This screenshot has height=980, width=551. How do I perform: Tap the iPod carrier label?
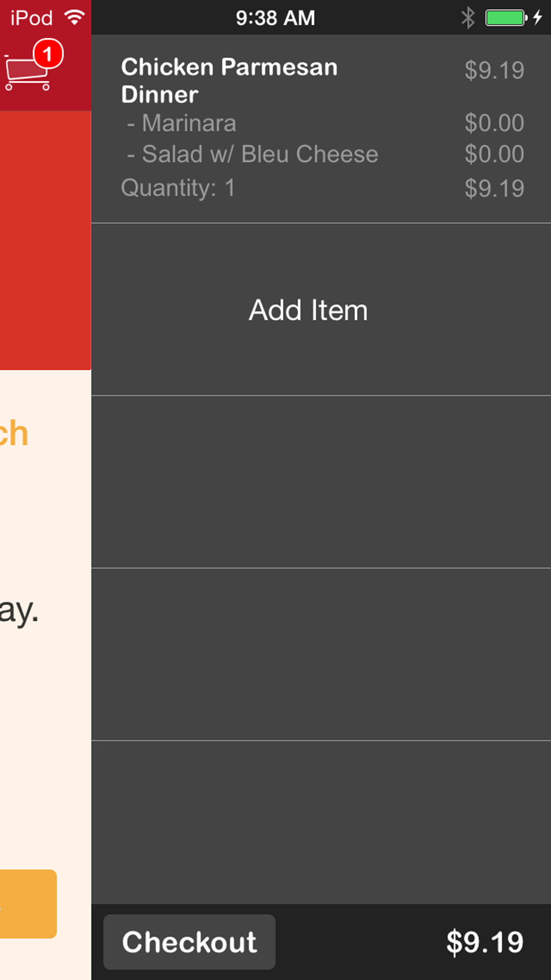pos(31,18)
